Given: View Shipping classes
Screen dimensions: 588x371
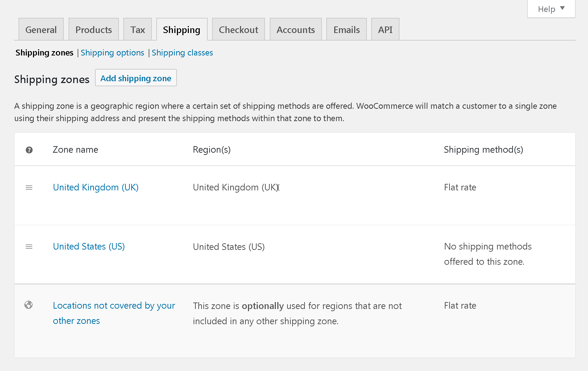Looking at the screenshot, I should coord(182,53).
